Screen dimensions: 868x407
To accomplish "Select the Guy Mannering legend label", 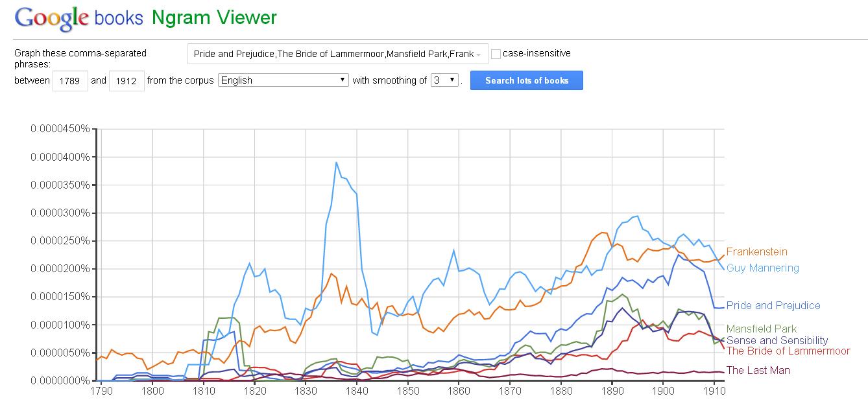I will tap(762, 268).
